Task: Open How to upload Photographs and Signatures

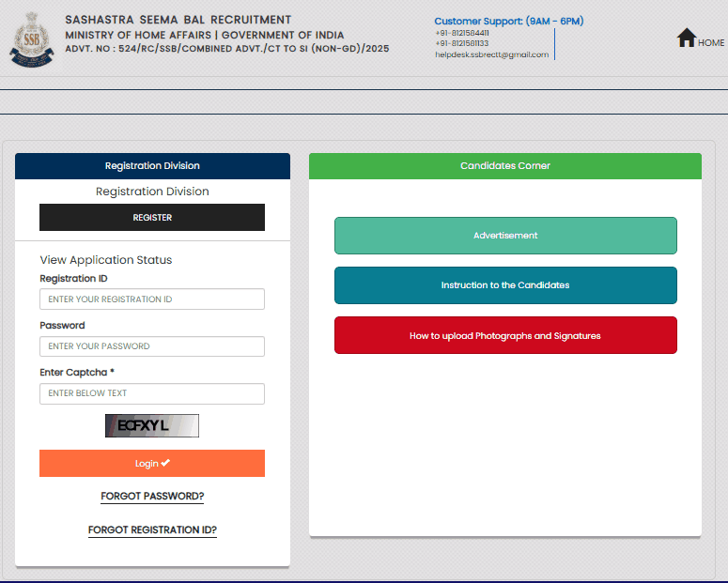Action: tap(505, 335)
